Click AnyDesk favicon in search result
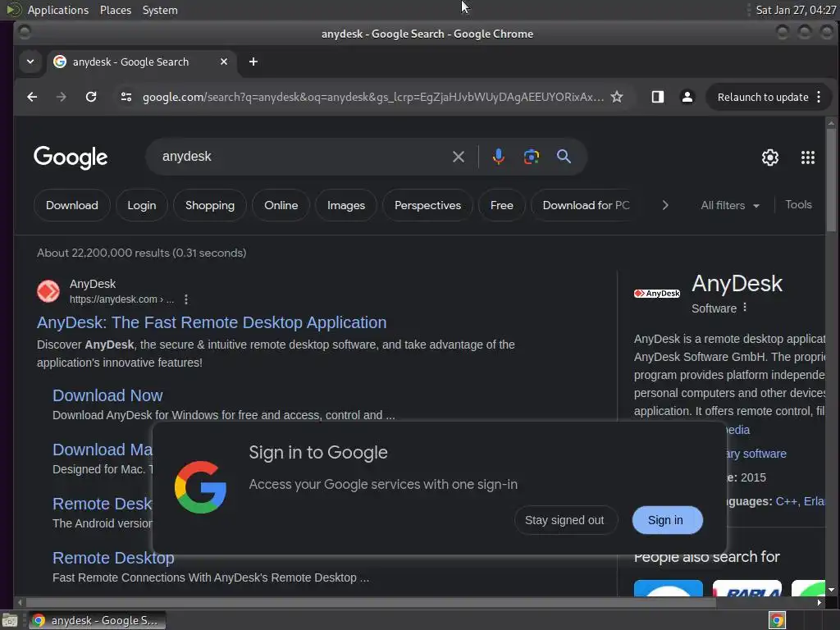The height and width of the screenshot is (630, 840). tap(48, 291)
